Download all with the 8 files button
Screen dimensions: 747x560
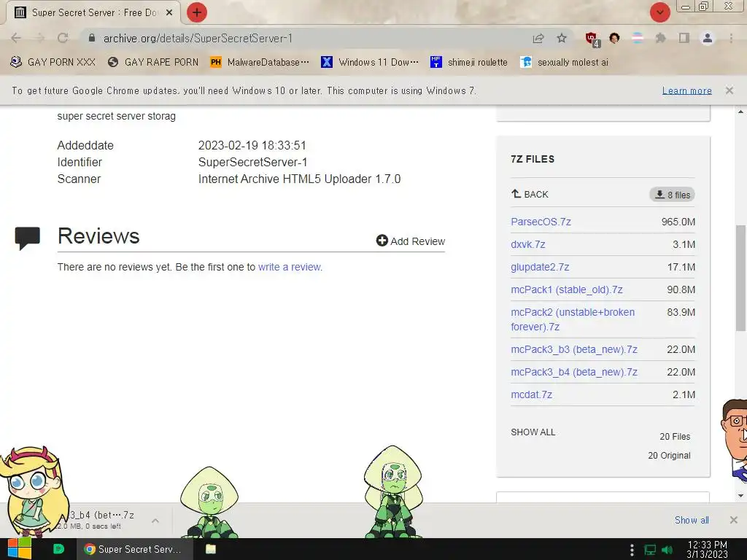click(672, 195)
